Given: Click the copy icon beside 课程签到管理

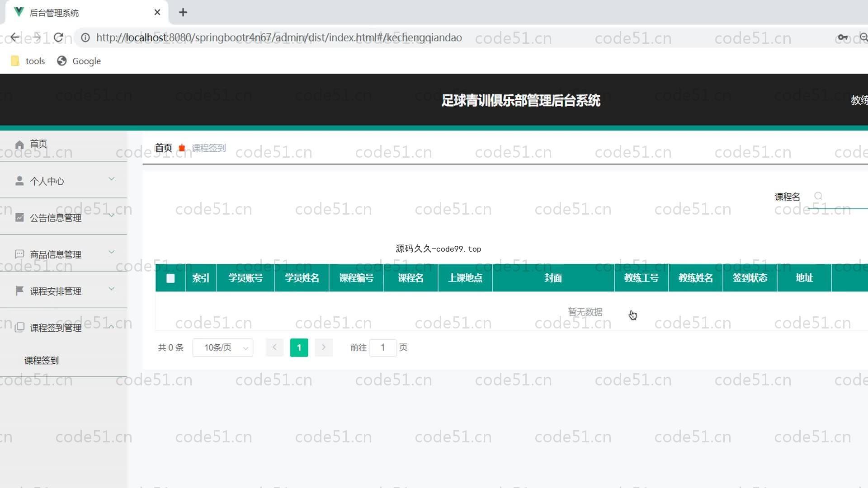Looking at the screenshot, I should click(x=19, y=328).
